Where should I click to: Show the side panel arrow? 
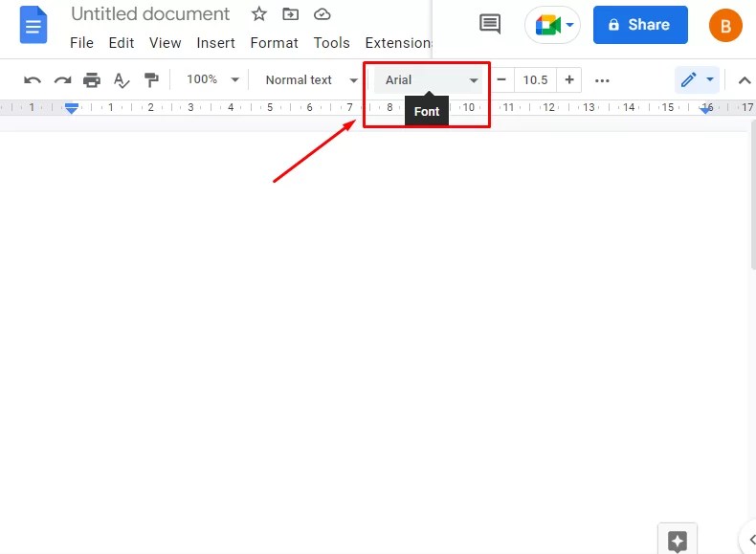click(x=750, y=540)
